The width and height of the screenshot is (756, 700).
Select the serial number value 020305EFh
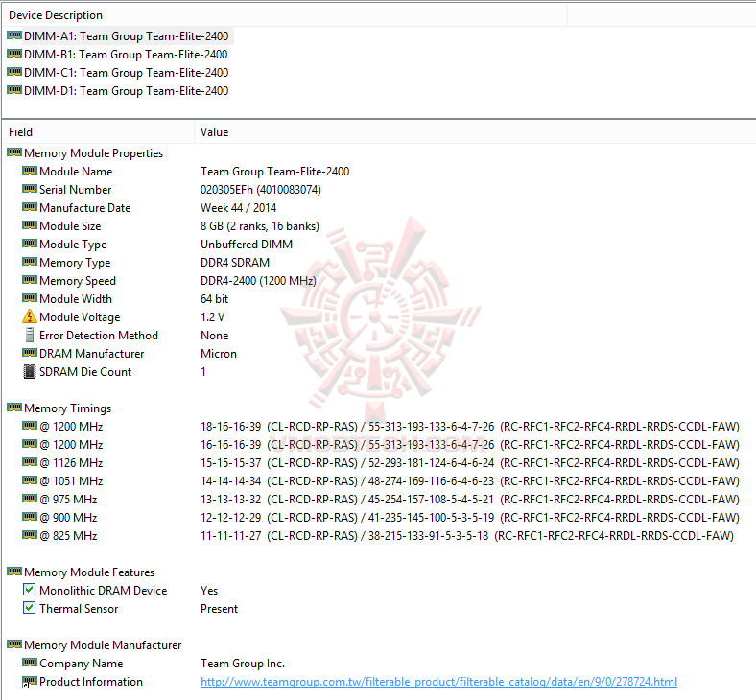click(x=261, y=190)
